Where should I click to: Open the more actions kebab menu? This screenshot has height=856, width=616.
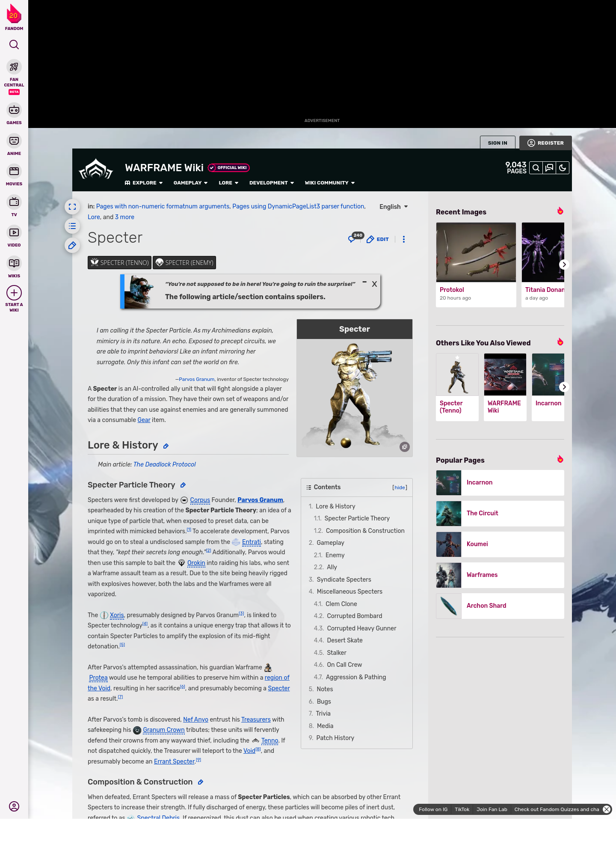click(404, 239)
